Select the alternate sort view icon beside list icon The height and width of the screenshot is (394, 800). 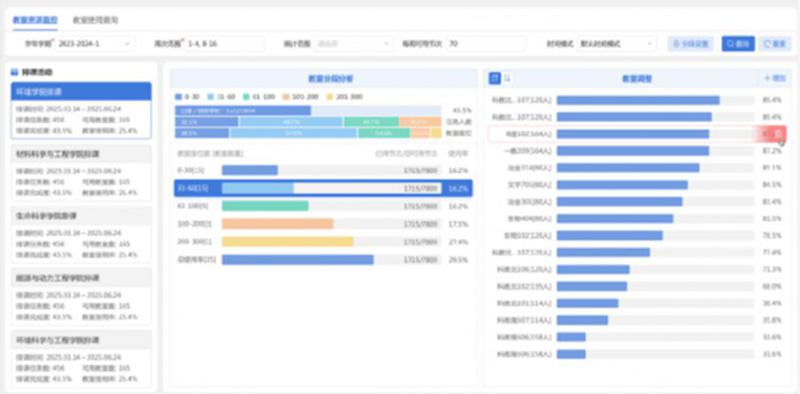tap(508, 78)
